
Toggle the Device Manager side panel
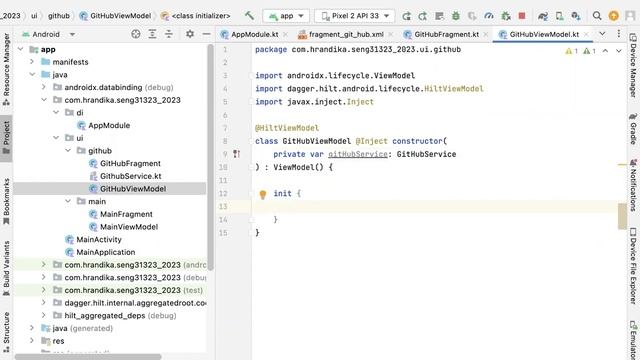[633, 65]
